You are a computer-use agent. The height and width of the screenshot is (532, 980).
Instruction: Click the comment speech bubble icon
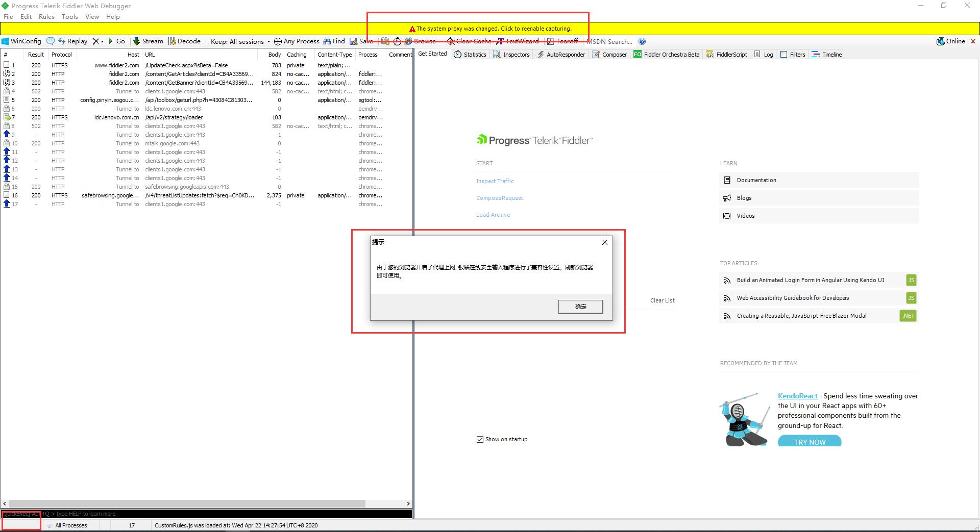[x=51, y=41]
